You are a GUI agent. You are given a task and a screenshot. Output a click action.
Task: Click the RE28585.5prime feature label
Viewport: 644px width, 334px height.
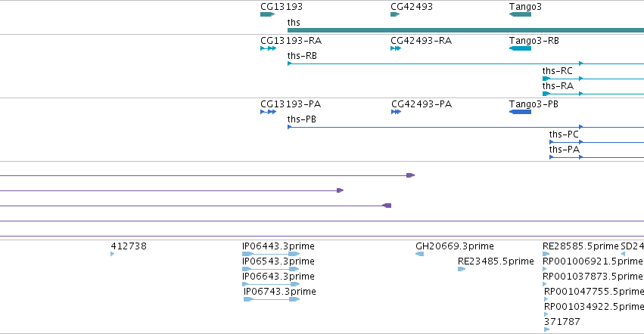click(580, 246)
